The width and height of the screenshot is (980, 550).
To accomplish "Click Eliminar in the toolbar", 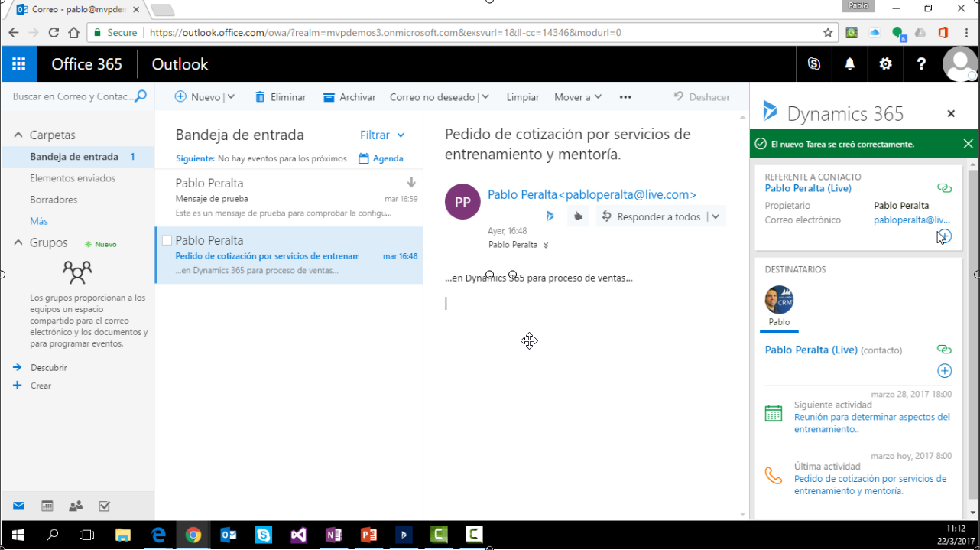I will click(281, 97).
